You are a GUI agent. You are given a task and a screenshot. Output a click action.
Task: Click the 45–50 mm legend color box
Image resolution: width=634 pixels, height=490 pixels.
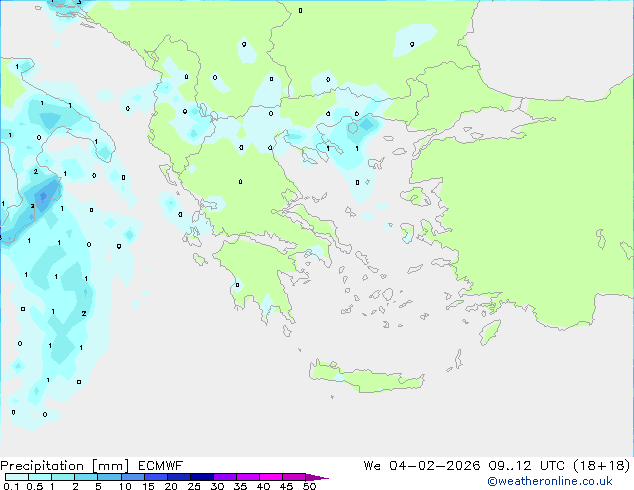click(x=294, y=477)
